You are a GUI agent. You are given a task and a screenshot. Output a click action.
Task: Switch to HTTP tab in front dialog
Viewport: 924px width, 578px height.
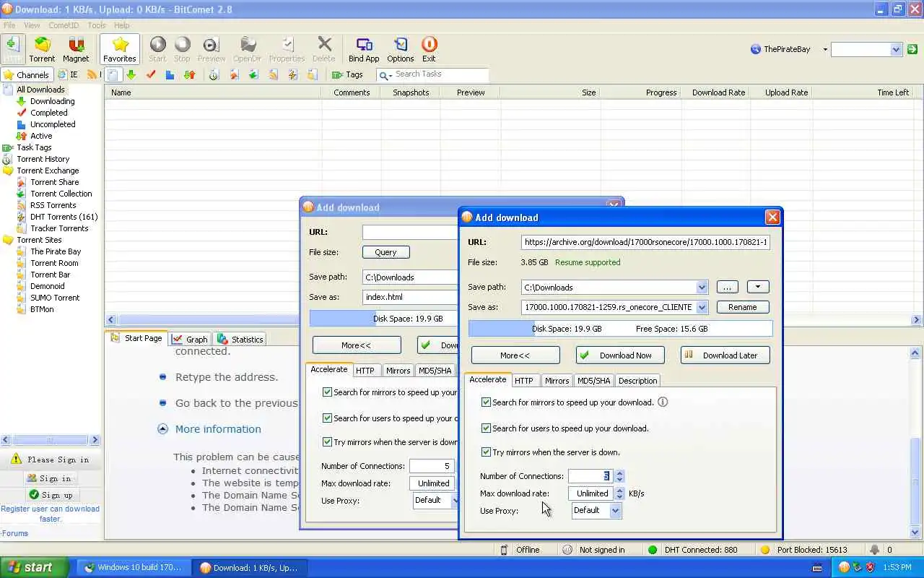pyautogui.click(x=524, y=381)
